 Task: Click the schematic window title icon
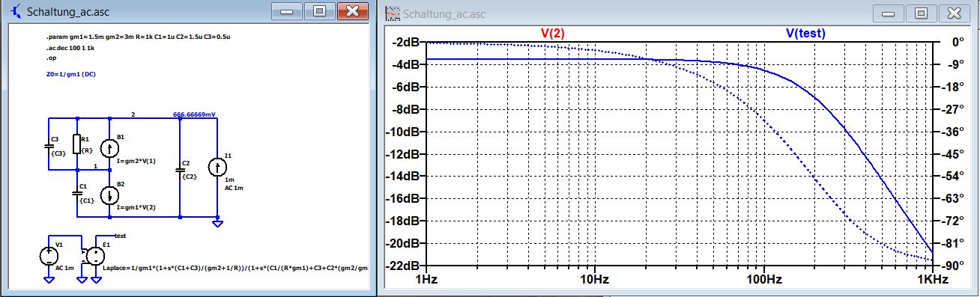click(15, 12)
